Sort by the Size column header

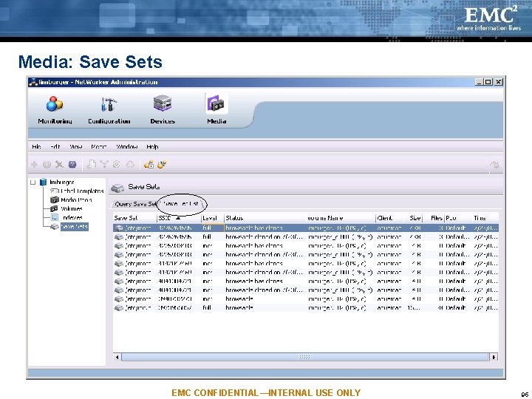click(415, 218)
